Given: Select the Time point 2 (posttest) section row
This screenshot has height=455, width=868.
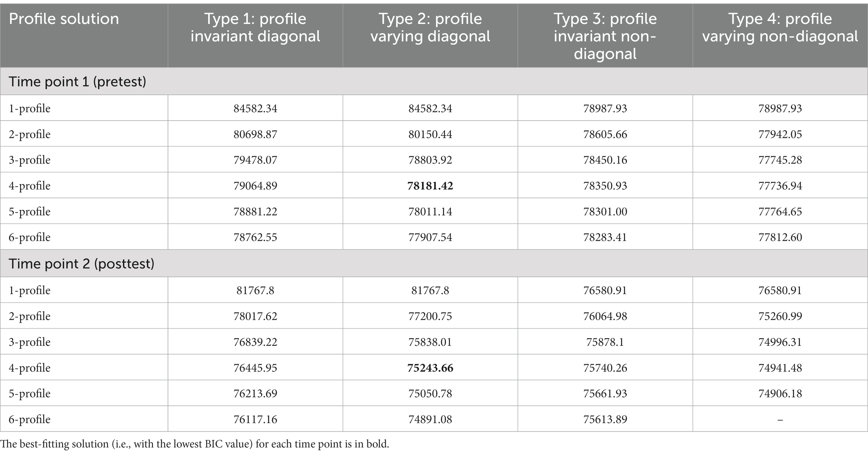Looking at the screenshot, I should pyautogui.click(x=434, y=263).
